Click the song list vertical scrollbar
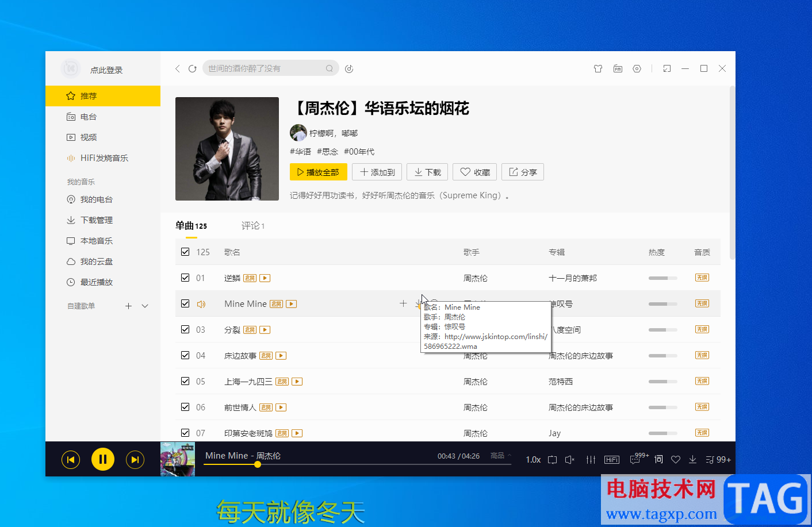This screenshot has height=527, width=812. (732, 172)
